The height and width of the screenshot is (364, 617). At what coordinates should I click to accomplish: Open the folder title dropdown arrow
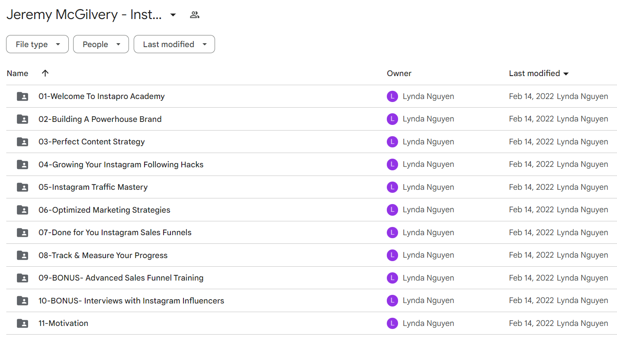click(173, 15)
